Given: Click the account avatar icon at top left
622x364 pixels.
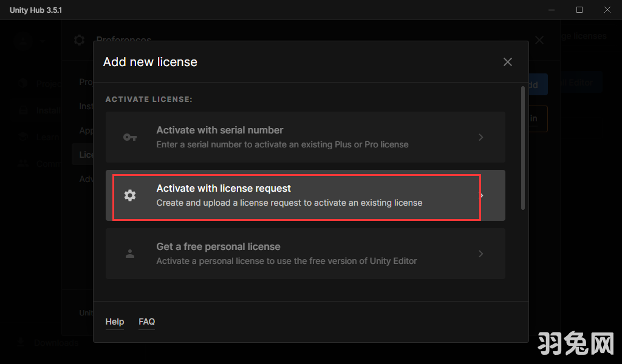Looking at the screenshot, I should 23,40.
